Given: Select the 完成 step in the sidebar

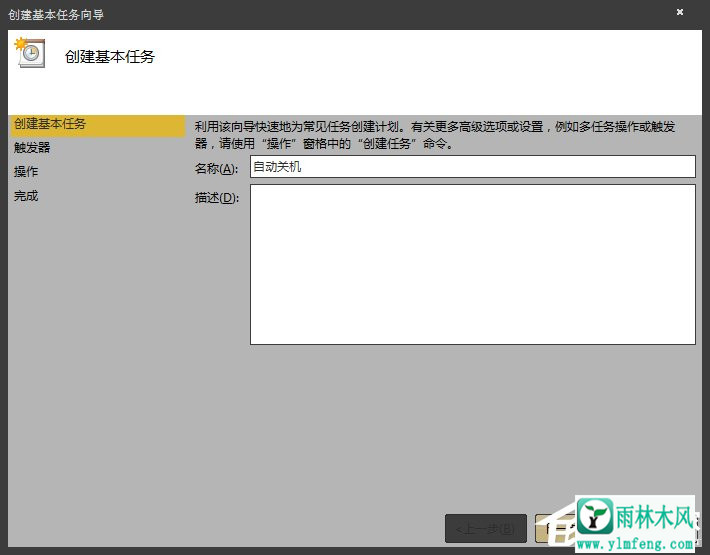Looking at the screenshot, I should pyautogui.click(x=26, y=196).
